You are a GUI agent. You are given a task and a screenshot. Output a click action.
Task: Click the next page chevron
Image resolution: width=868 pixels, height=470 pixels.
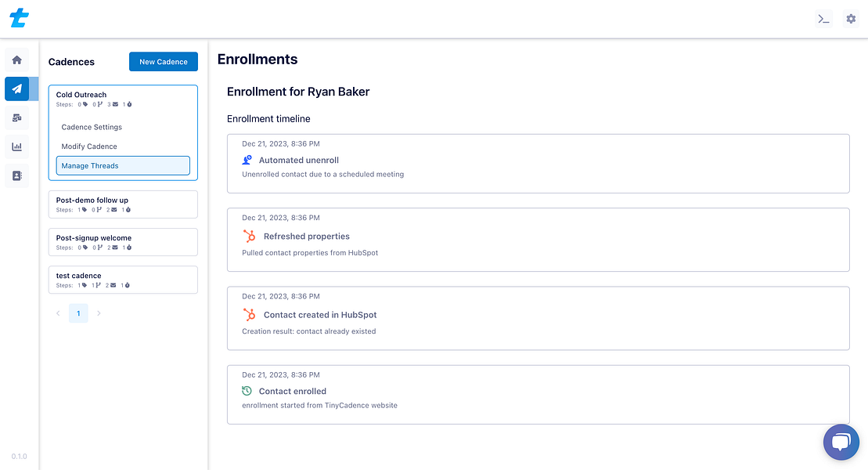(x=99, y=313)
